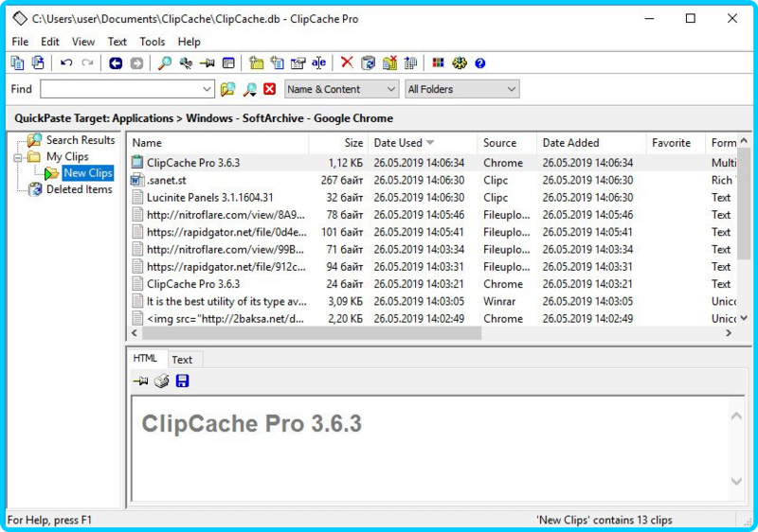758x532 pixels.
Task: Create a new folder via toolbar icon
Action: coord(256,62)
